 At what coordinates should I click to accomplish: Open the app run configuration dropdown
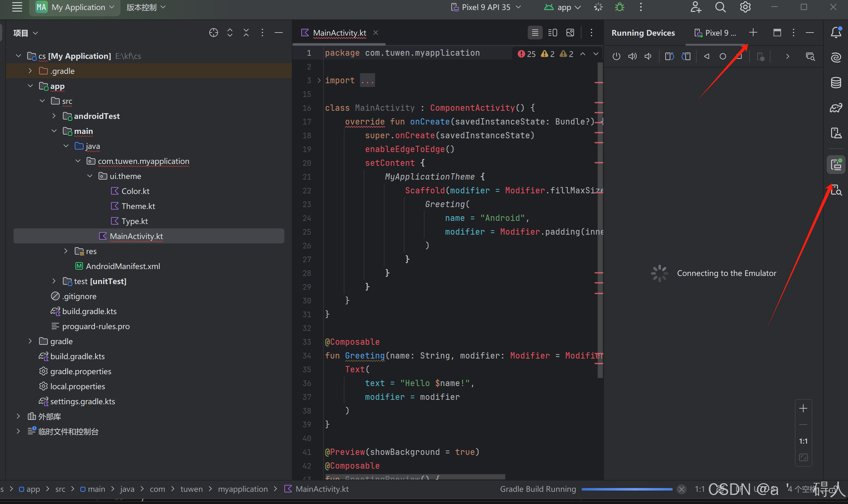click(562, 7)
